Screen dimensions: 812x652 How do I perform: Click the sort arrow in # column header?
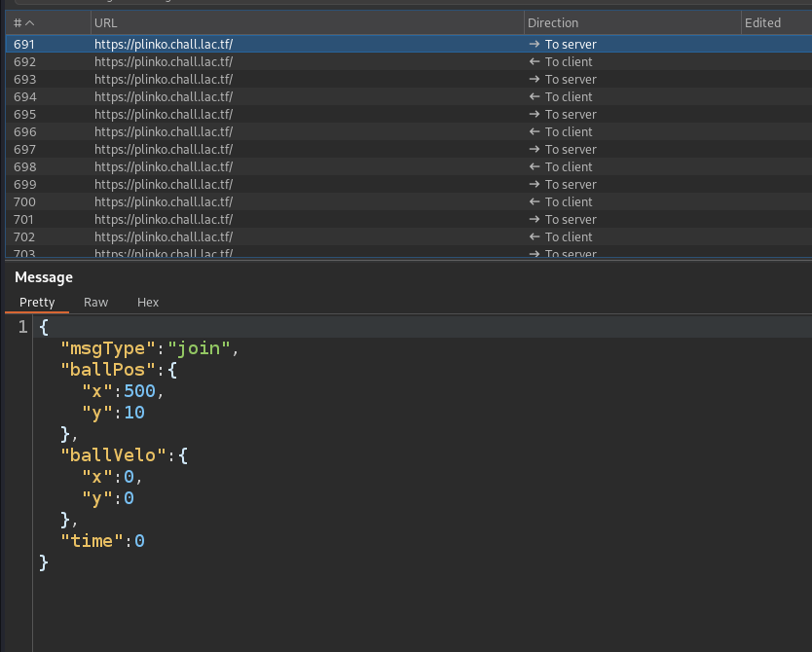[x=29, y=22]
